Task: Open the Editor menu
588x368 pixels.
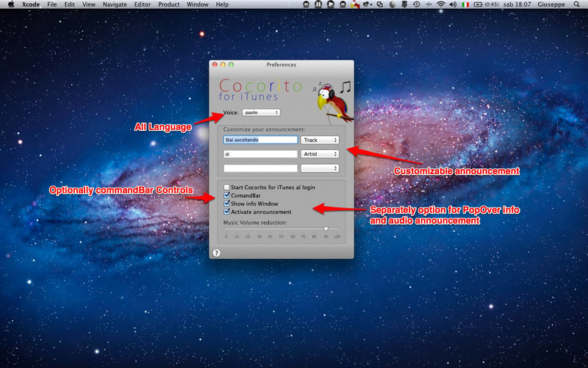Action: coord(143,4)
